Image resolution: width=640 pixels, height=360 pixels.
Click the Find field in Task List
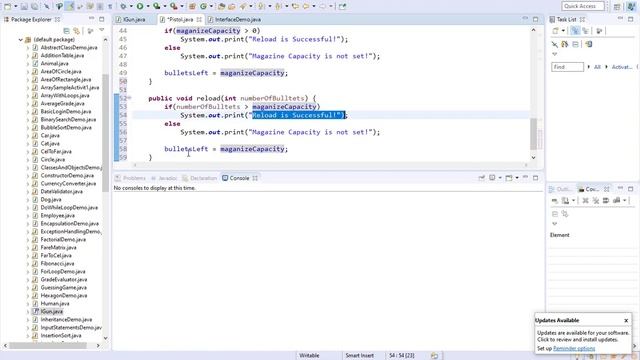(567, 67)
